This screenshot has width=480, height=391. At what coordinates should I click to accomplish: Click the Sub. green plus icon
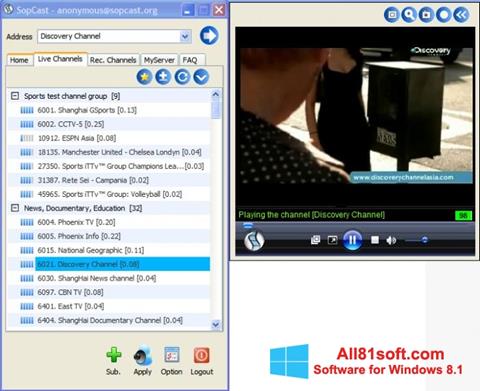coord(113,355)
